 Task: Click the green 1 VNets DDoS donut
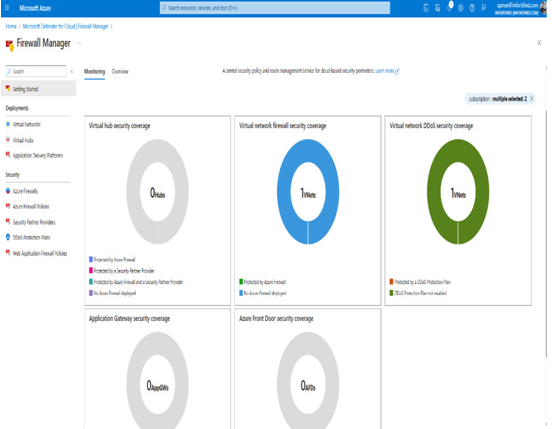coord(458,191)
